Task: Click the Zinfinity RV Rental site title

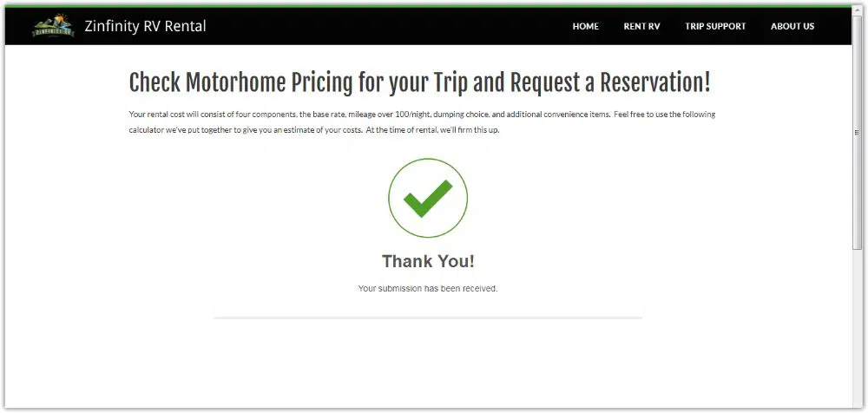Action: click(145, 26)
